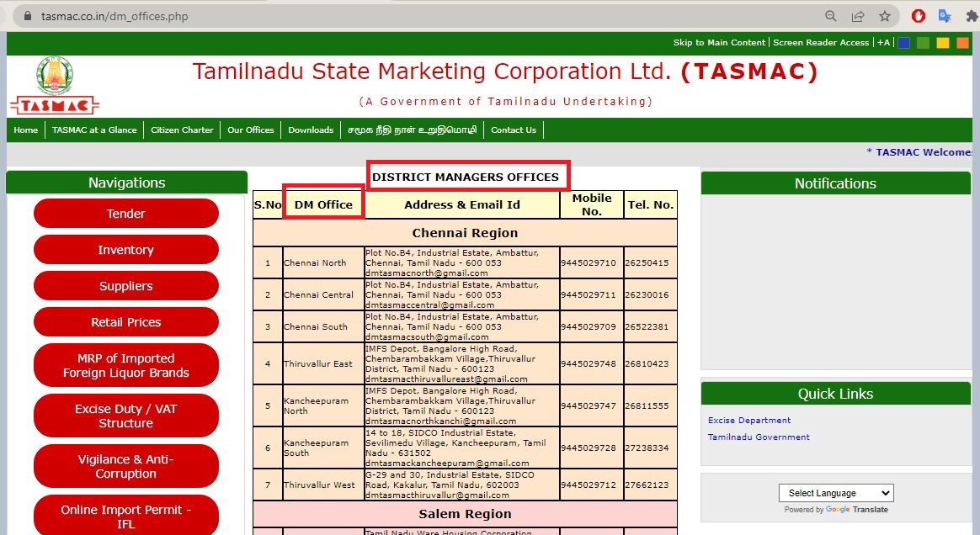The width and height of the screenshot is (980, 535).
Task: Click the Kancheepuram South office cell
Action: 323,448
